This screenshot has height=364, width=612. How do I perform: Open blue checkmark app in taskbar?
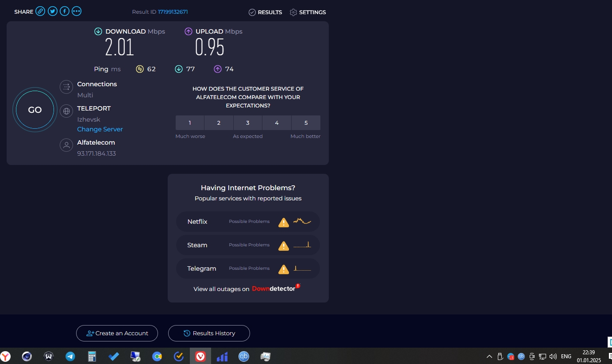coord(114,356)
